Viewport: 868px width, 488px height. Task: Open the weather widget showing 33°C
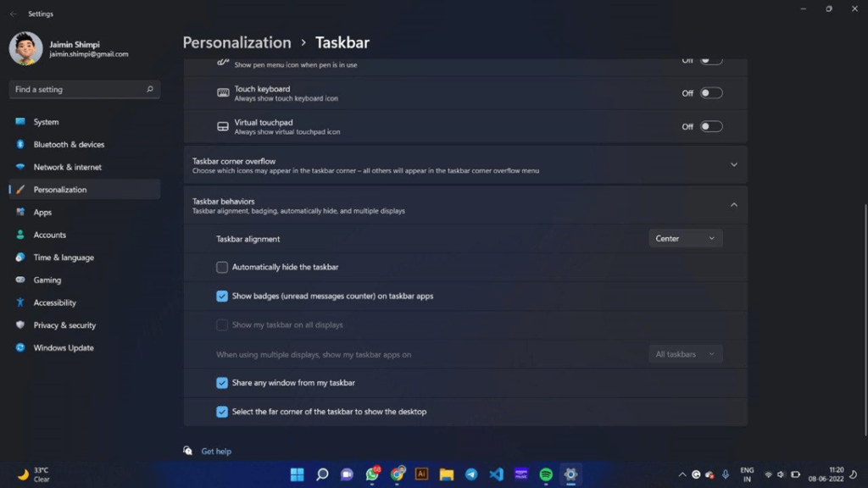click(x=33, y=474)
